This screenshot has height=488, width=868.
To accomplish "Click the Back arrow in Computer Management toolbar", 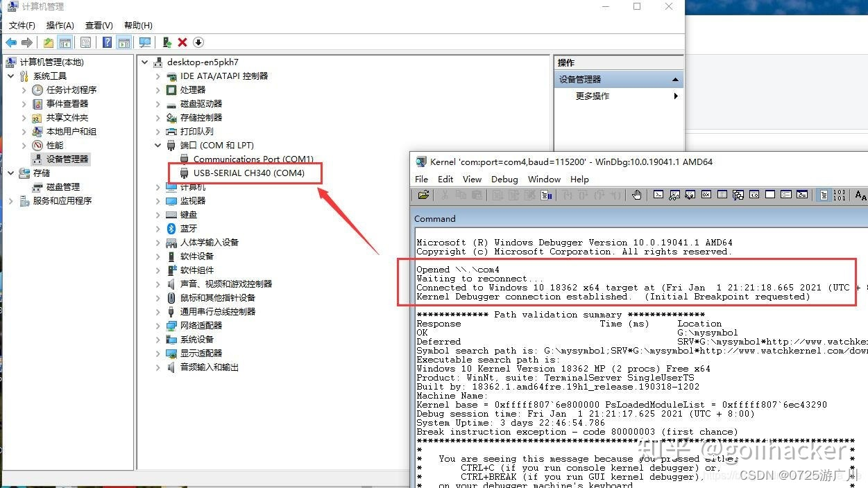I will [x=12, y=42].
